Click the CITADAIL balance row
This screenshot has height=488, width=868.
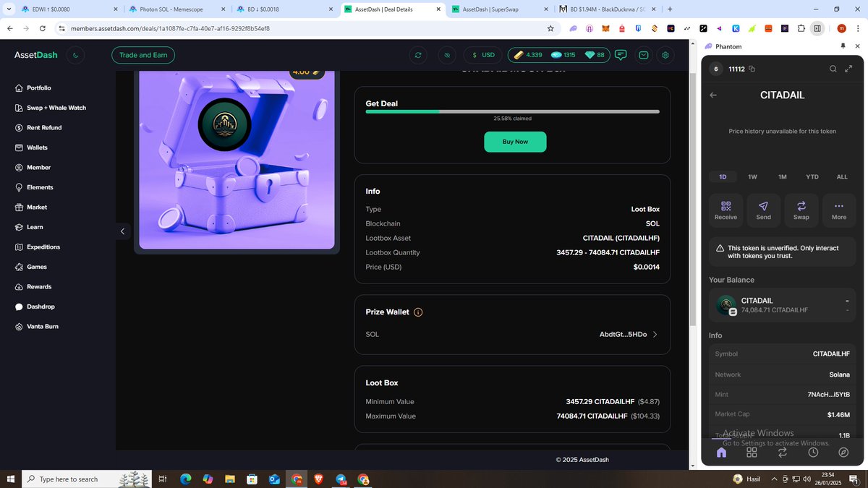coord(783,305)
